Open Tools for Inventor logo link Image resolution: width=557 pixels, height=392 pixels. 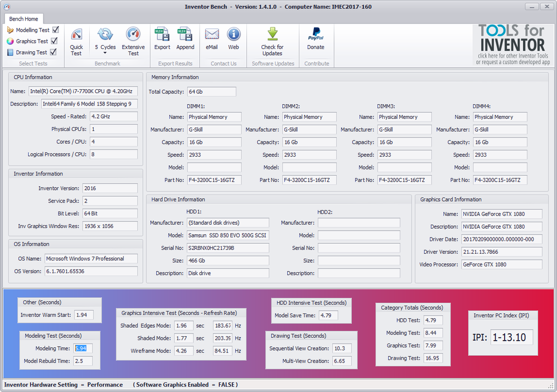[512, 45]
